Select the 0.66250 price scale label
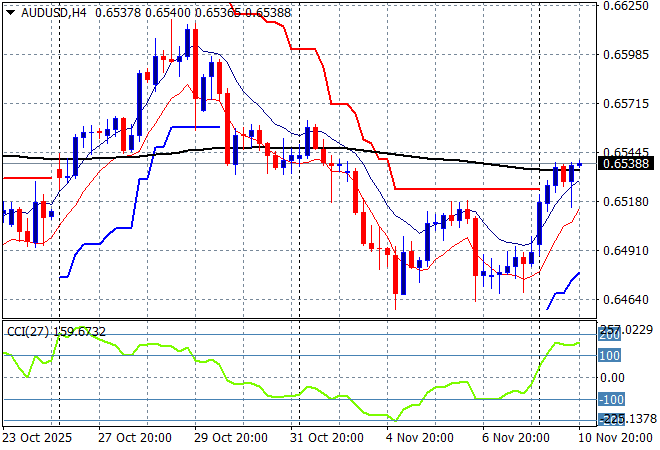The image size is (660, 450). pos(626,5)
